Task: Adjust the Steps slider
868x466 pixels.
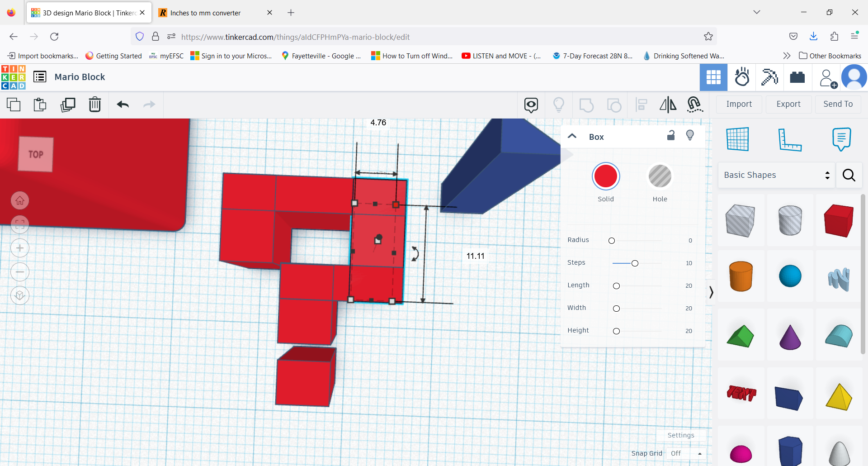Action: pos(635,263)
